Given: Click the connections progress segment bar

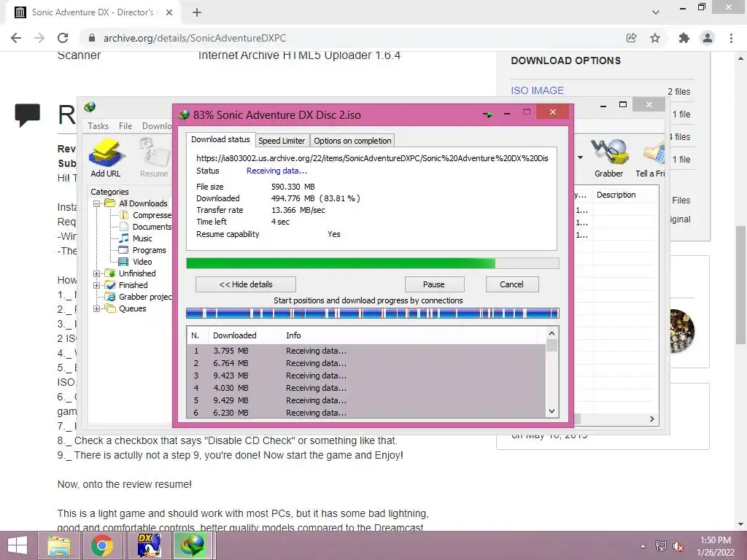Looking at the screenshot, I should tap(372, 313).
